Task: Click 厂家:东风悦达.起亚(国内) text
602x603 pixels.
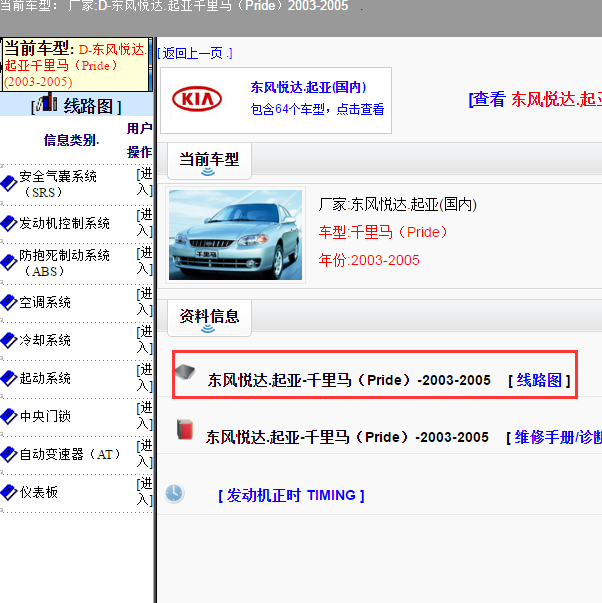Action: 398,205
